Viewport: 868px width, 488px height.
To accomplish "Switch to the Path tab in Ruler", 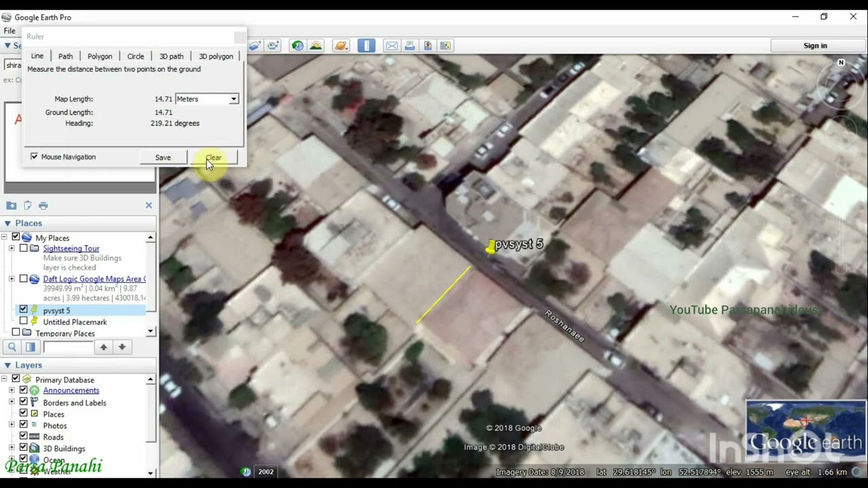I will tap(65, 56).
